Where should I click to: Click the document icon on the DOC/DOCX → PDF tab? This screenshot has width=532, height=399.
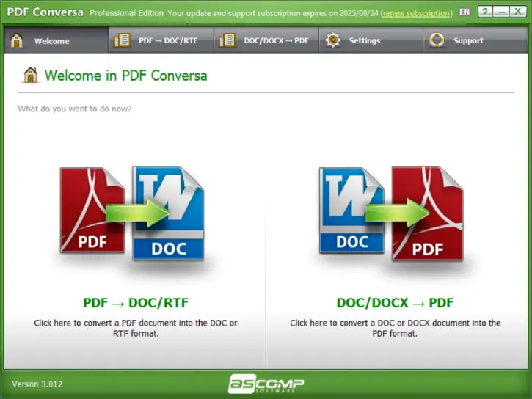(x=227, y=40)
